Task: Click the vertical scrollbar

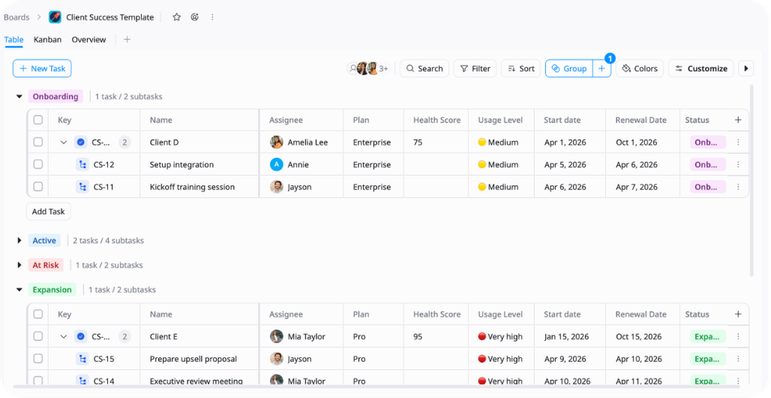Action: click(751, 180)
